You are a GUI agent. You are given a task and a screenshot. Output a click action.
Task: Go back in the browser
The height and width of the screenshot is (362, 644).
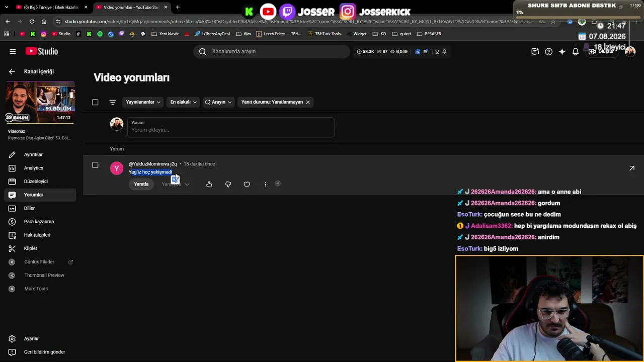8,22
